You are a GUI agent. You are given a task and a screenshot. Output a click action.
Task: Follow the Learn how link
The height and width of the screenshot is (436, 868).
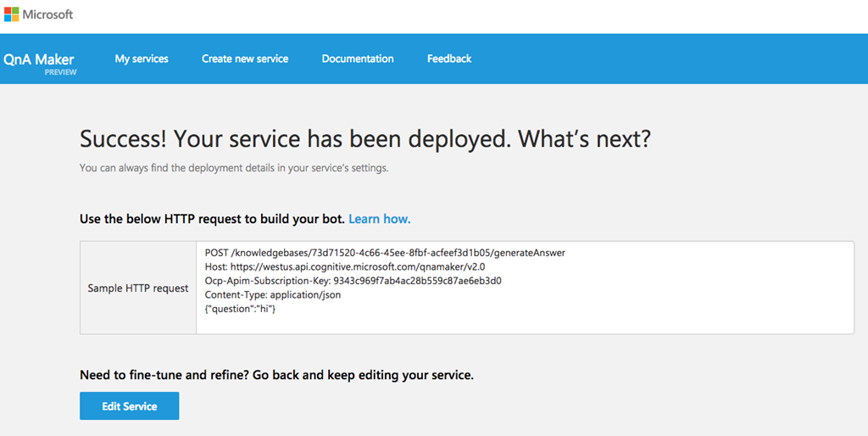tap(379, 219)
